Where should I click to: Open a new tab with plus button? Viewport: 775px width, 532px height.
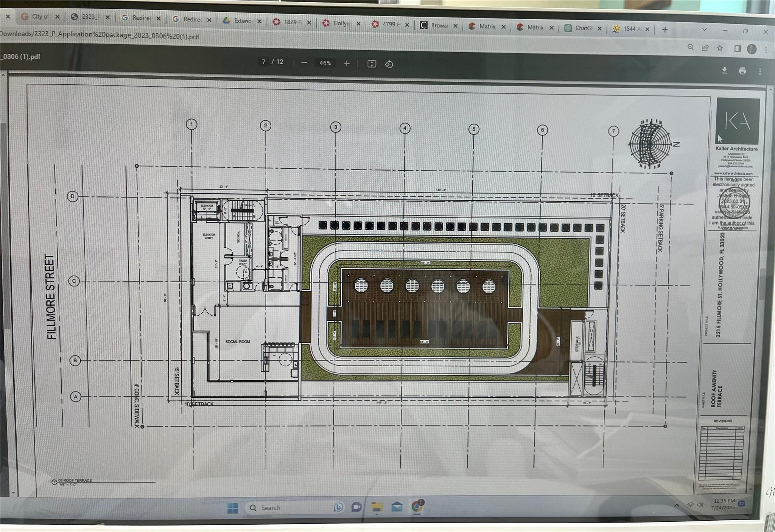click(x=665, y=30)
